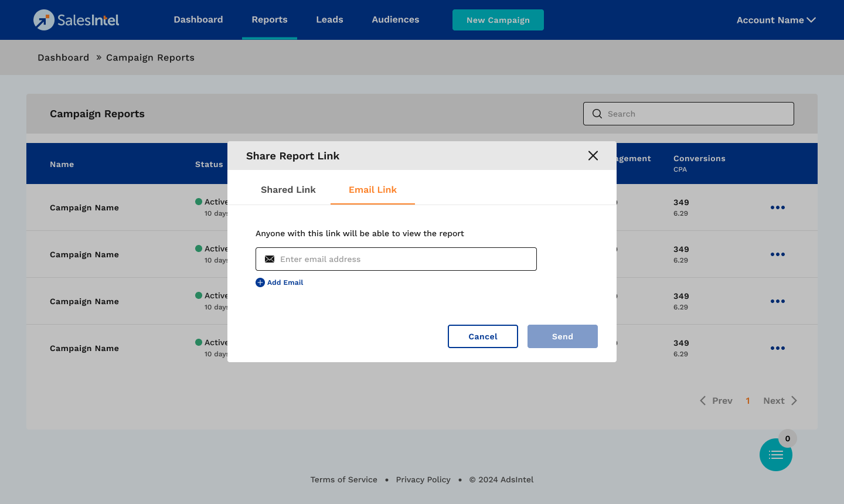
Task: Open three-dot menu for fourth campaign row
Action: tap(777, 348)
